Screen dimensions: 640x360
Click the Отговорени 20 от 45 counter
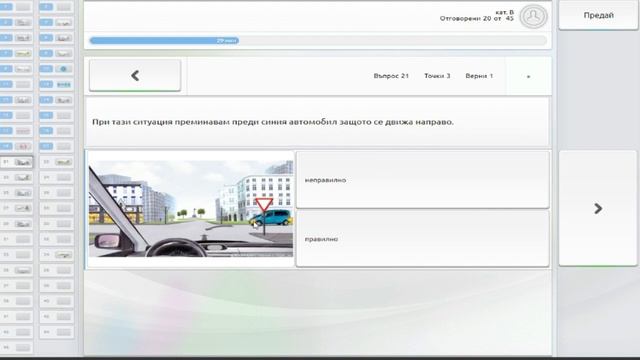pyautogui.click(x=476, y=19)
